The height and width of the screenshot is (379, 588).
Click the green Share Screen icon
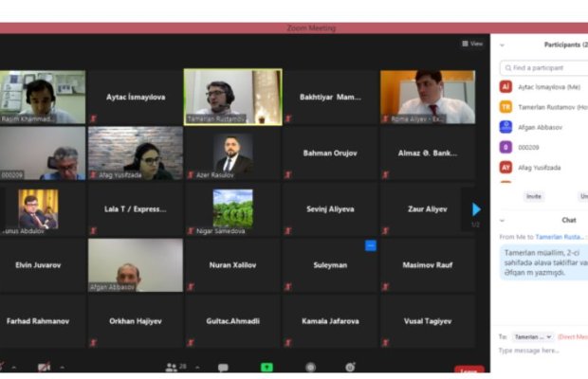[266, 368]
